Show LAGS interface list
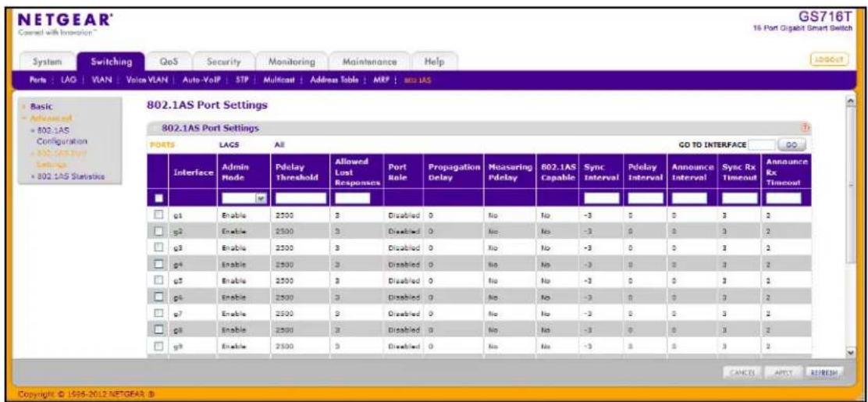868x402 pixels. tap(229, 144)
